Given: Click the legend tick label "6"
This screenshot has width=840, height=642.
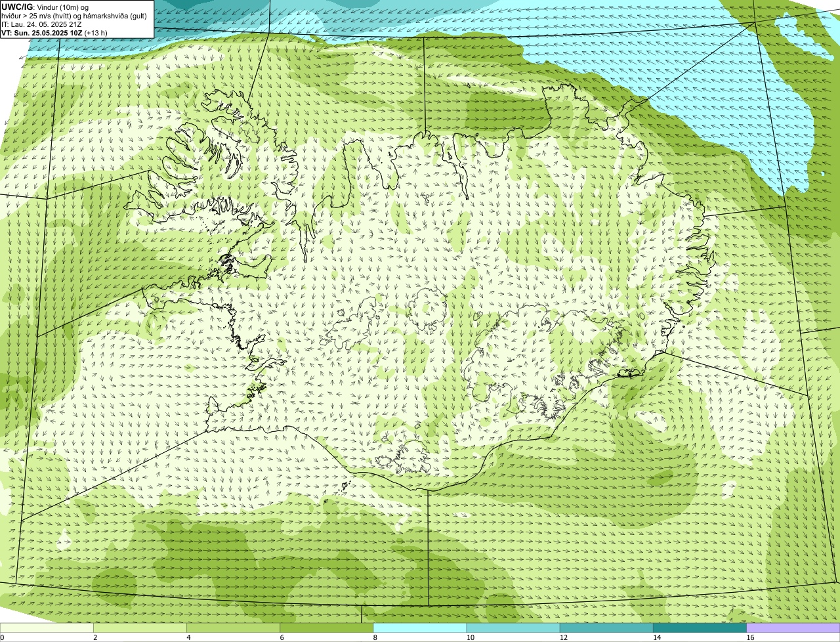Looking at the screenshot, I should click(282, 637).
